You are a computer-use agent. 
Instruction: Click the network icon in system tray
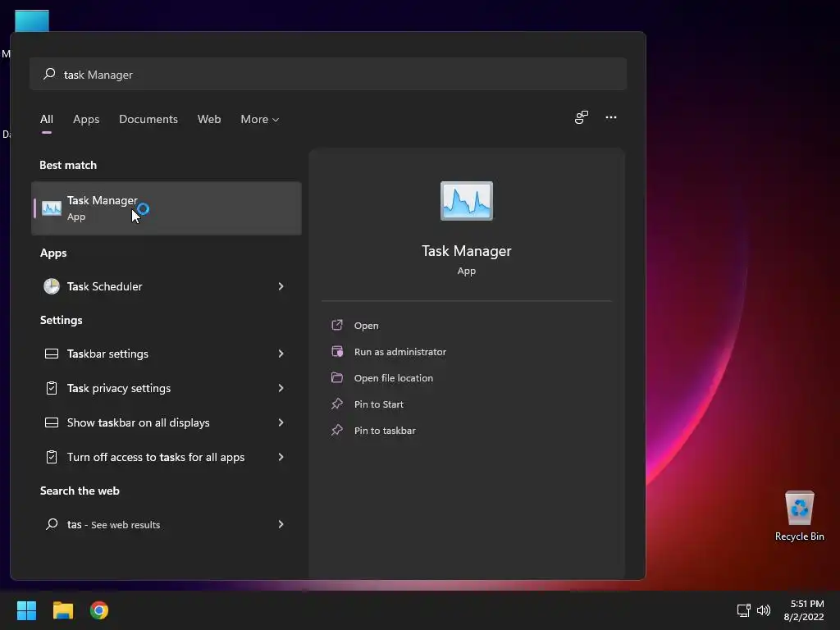click(743, 610)
